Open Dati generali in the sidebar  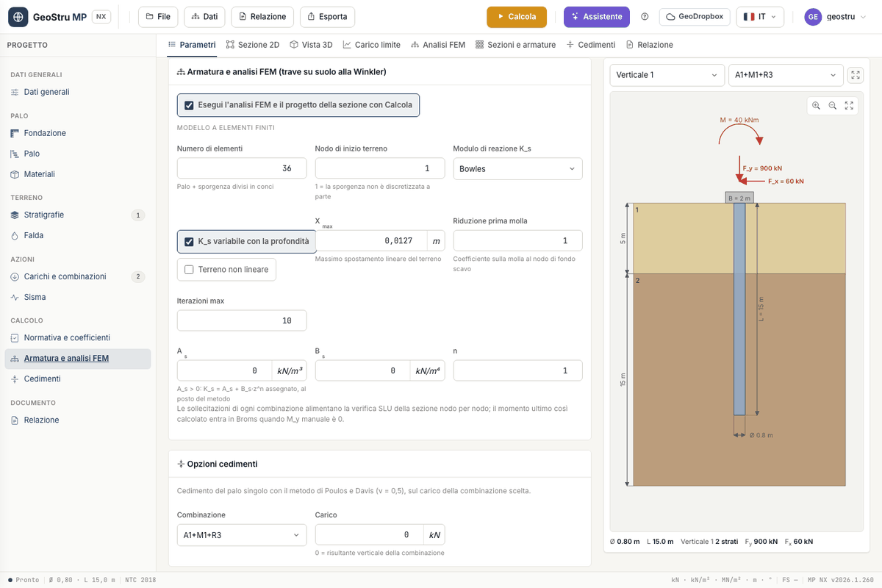[x=78, y=92]
